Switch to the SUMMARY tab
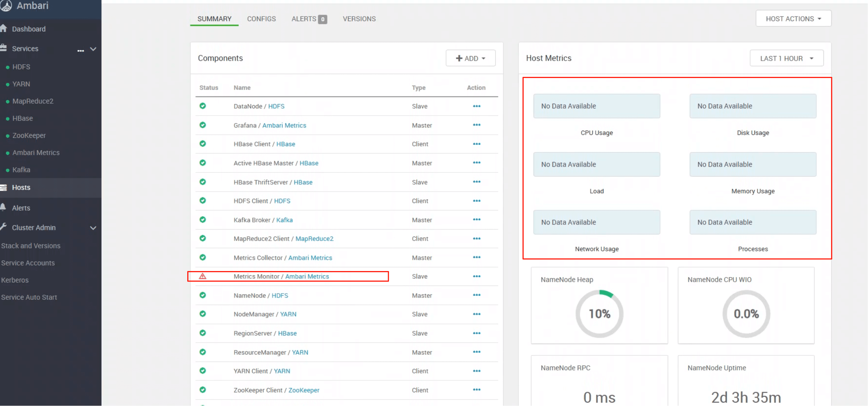 pos(214,19)
